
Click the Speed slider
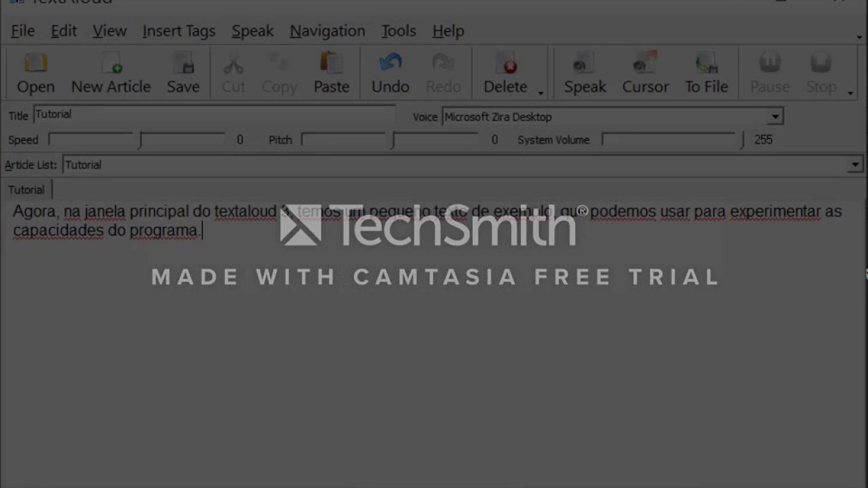point(138,140)
